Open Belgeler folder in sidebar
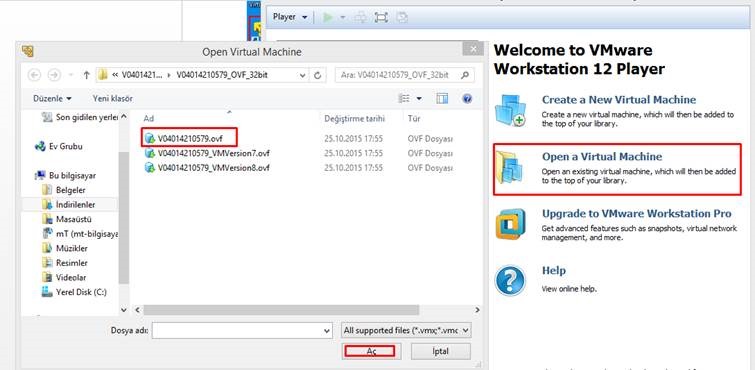 pyautogui.click(x=64, y=190)
